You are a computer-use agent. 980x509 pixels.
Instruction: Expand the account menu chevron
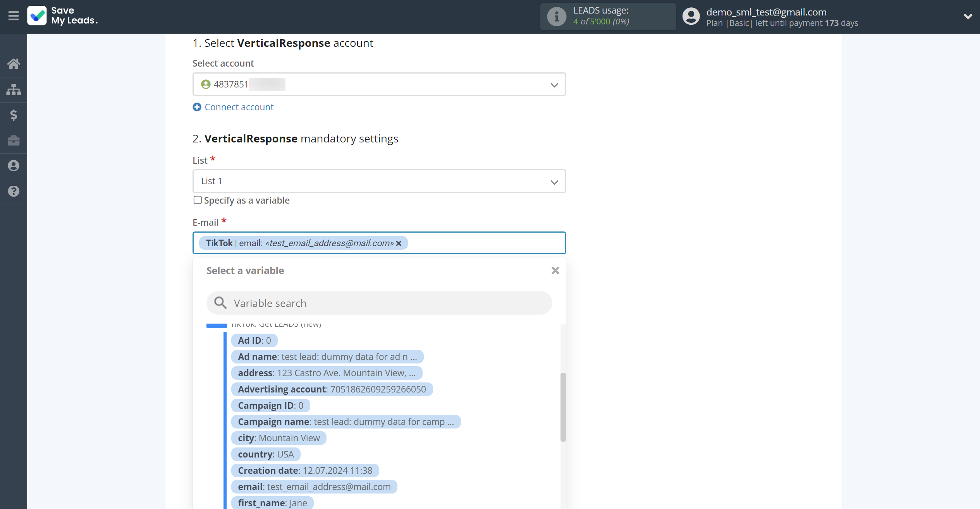point(968,17)
